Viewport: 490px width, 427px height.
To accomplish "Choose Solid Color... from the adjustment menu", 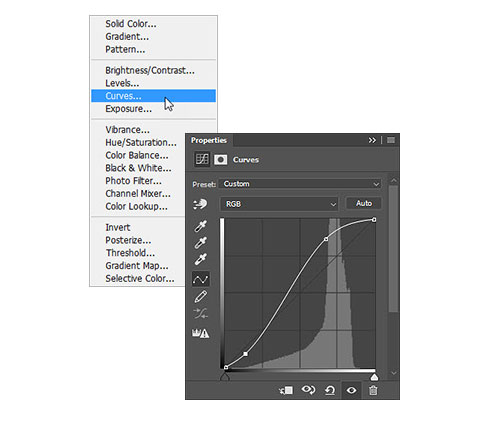I will 153,24.
